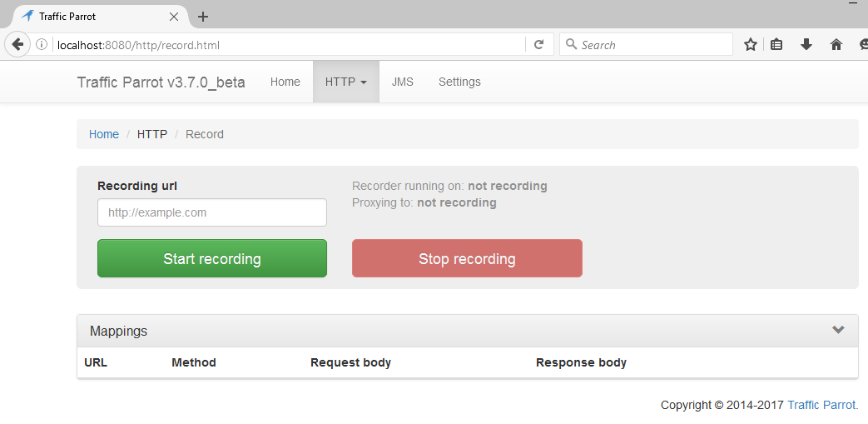
Task: Follow the Home breadcrumb link
Action: click(104, 134)
